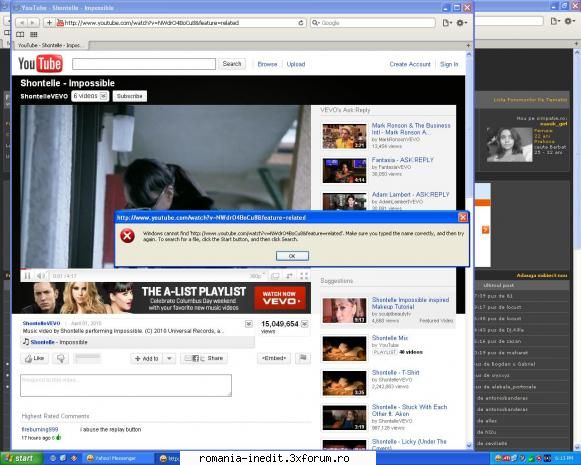Click the YouTube Search button
This screenshot has height=465, width=581.
tap(232, 64)
